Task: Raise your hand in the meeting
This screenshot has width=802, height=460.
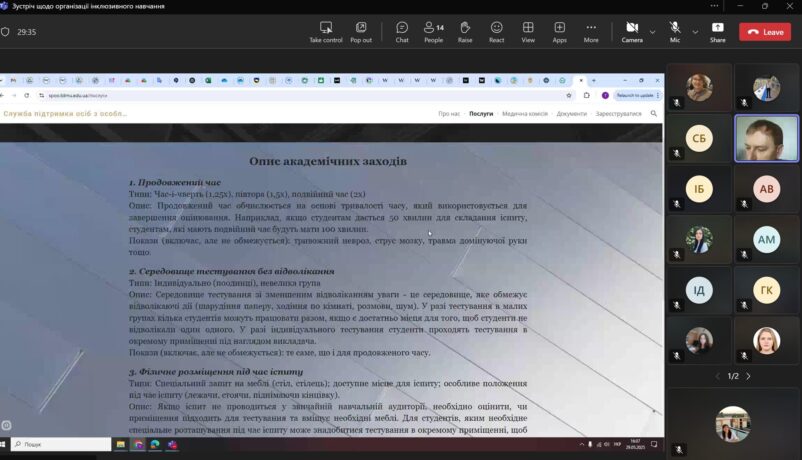Action: pyautogui.click(x=465, y=31)
